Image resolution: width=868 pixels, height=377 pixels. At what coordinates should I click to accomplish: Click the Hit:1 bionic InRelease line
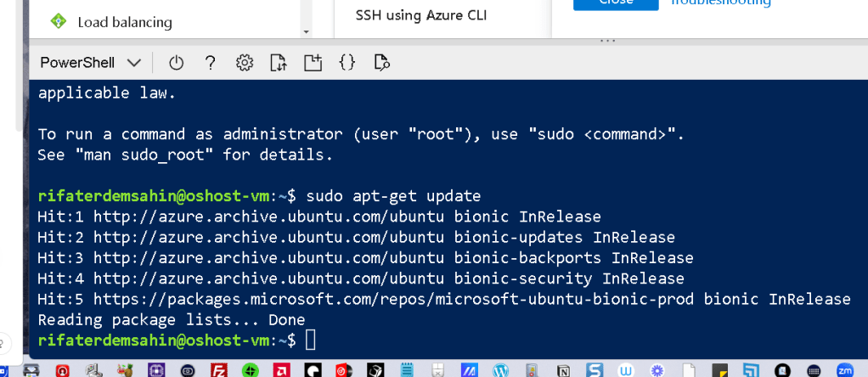tap(318, 217)
